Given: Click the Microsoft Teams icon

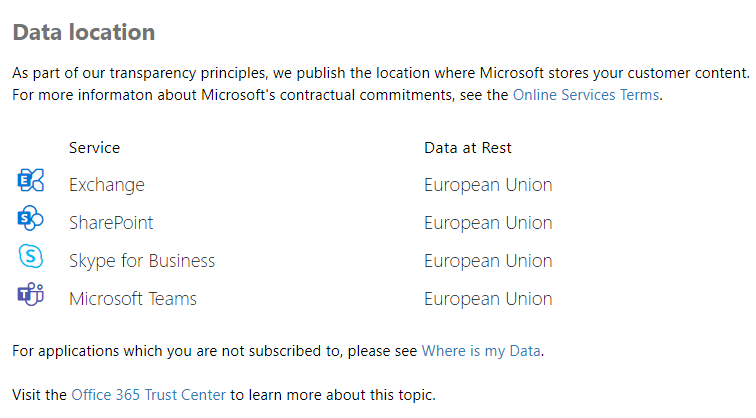Looking at the screenshot, I should point(31,294).
